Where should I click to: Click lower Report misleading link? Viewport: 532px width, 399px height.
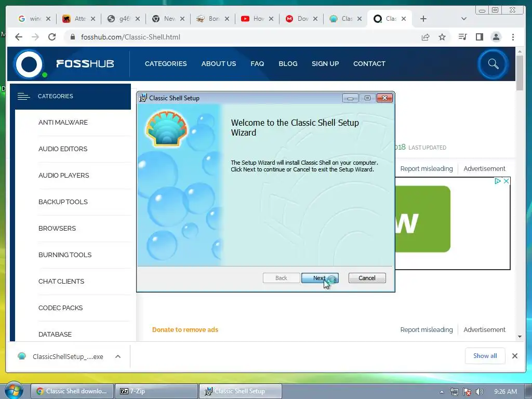point(427,330)
